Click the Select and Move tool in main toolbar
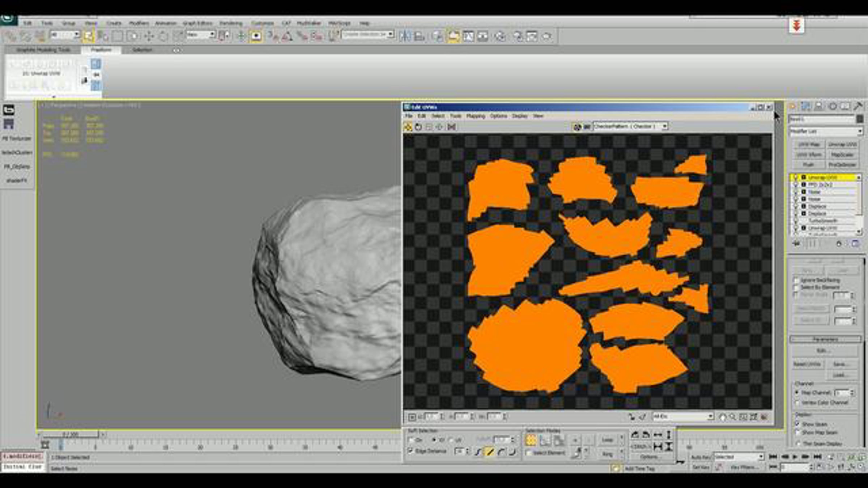Image resolution: width=868 pixels, height=488 pixels. click(149, 36)
